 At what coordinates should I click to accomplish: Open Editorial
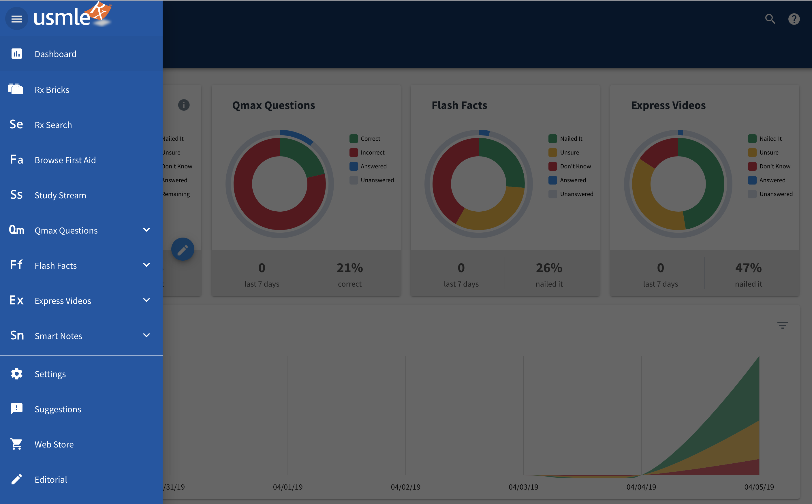click(x=81, y=479)
